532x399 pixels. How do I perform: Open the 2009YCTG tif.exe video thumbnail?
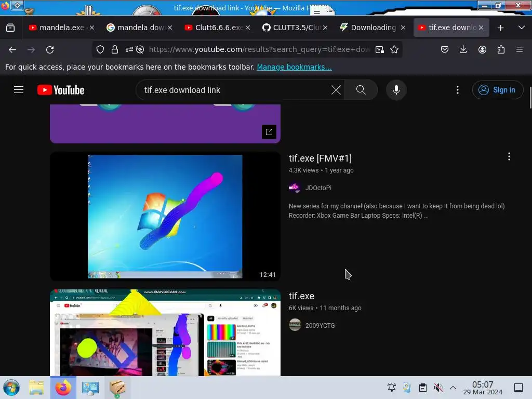165,332
